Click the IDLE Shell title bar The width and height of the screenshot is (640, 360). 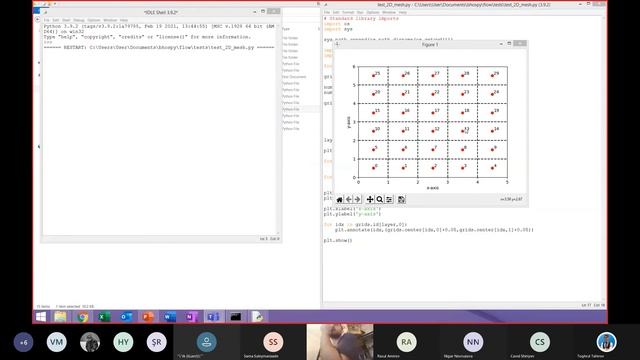click(x=161, y=12)
